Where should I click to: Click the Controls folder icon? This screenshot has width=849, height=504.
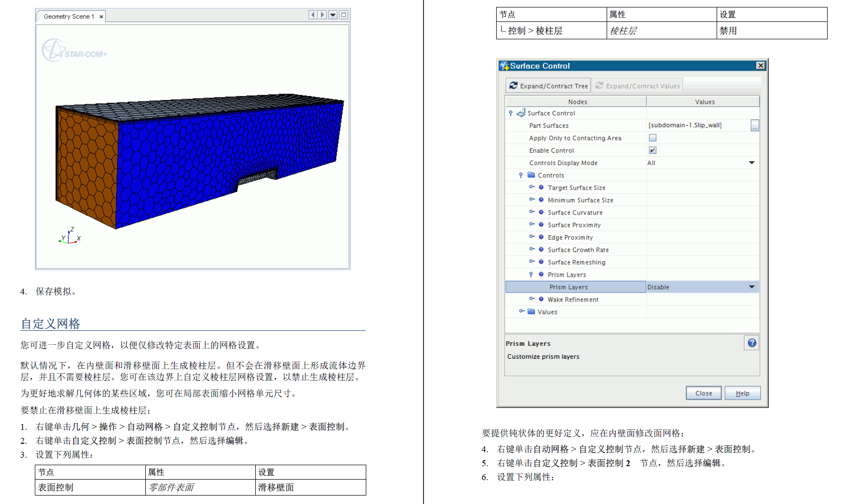point(531,175)
